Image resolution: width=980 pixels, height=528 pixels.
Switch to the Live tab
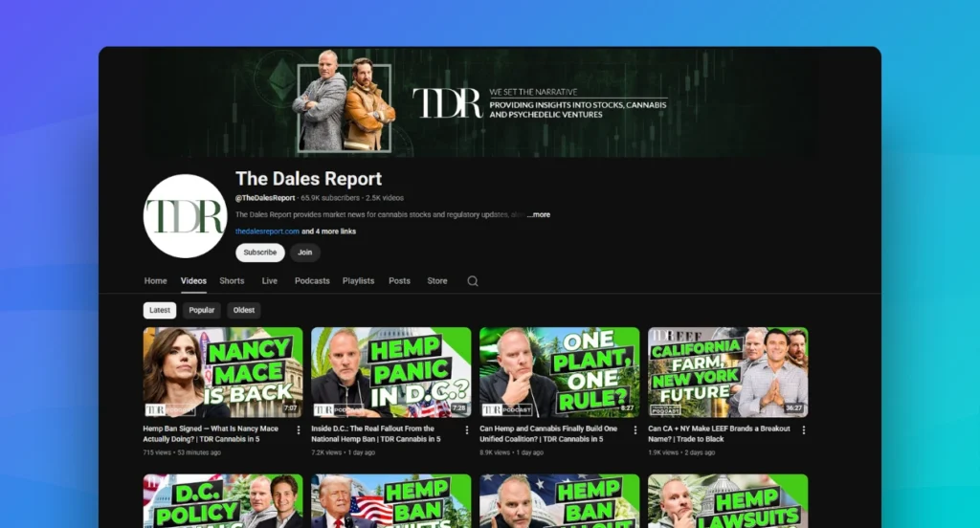point(269,281)
